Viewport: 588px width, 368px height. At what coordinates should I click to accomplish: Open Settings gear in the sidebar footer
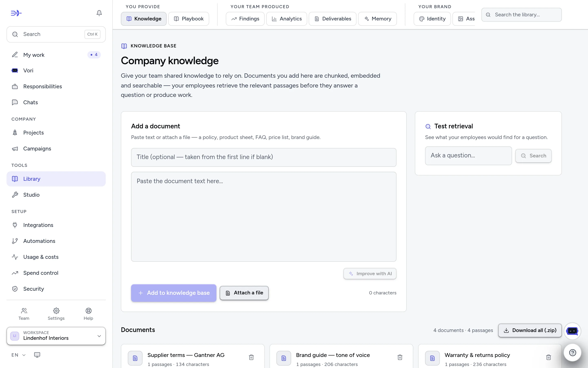coord(56,314)
